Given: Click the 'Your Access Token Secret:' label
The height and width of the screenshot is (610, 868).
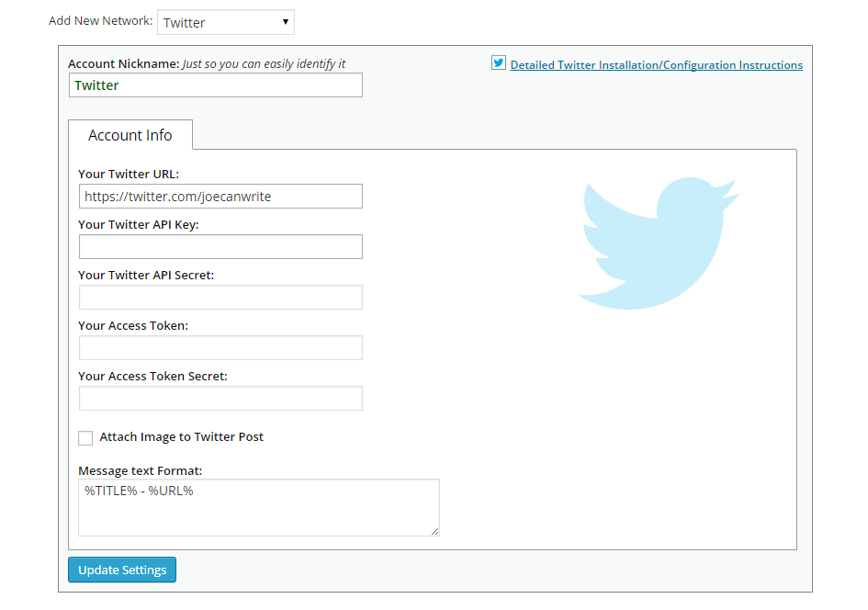Looking at the screenshot, I should pyautogui.click(x=152, y=376).
